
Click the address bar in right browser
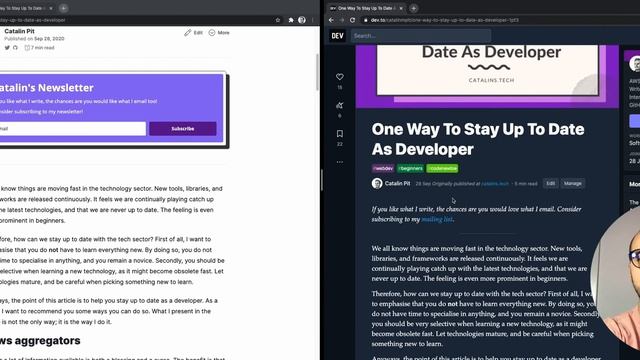[x=500, y=20]
